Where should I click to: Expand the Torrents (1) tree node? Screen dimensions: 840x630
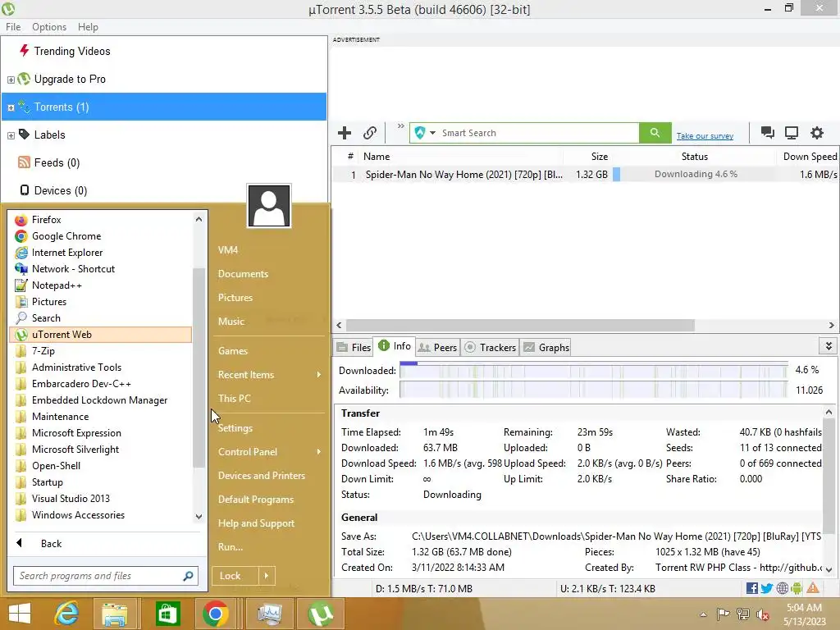coord(11,107)
